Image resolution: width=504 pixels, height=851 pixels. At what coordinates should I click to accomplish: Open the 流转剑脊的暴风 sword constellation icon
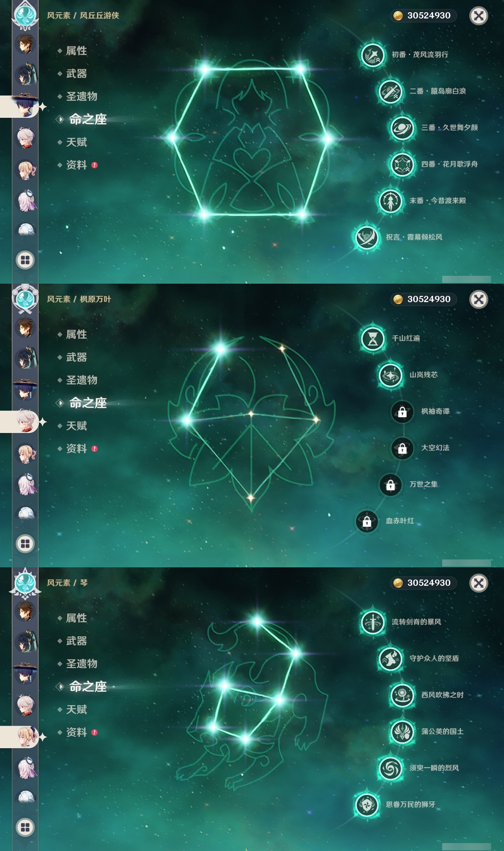372,622
